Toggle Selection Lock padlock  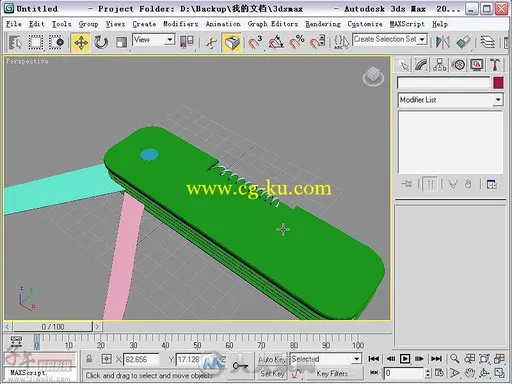[89, 359]
